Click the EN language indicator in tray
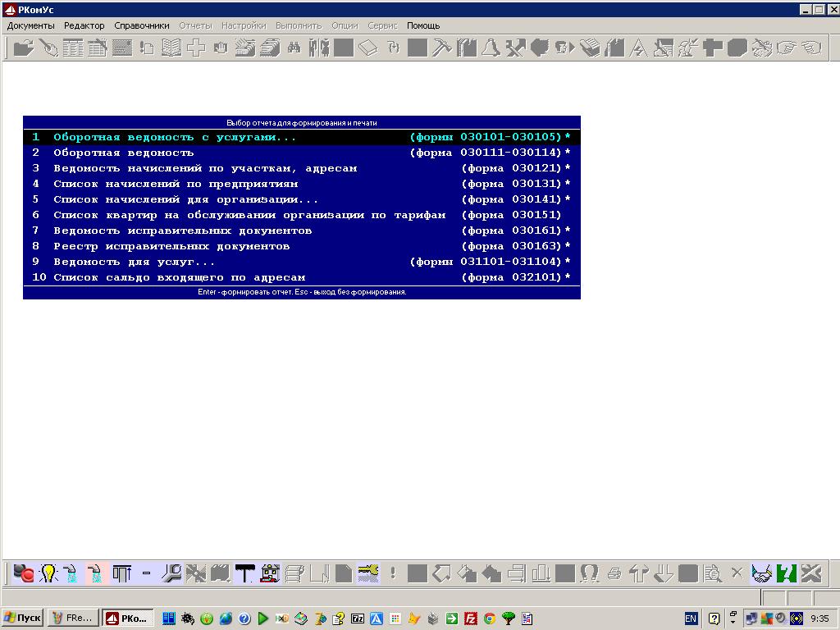This screenshot has height=630, width=840. coord(691,618)
